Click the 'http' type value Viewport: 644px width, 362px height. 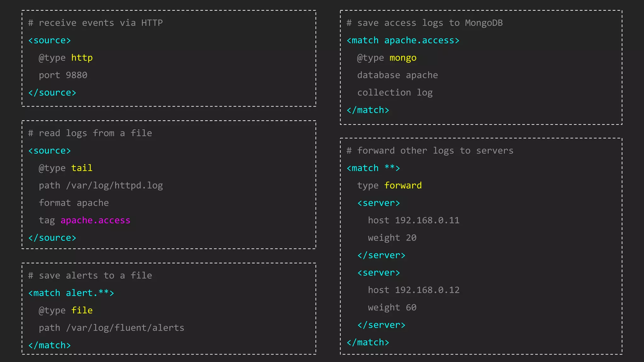pos(82,58)
